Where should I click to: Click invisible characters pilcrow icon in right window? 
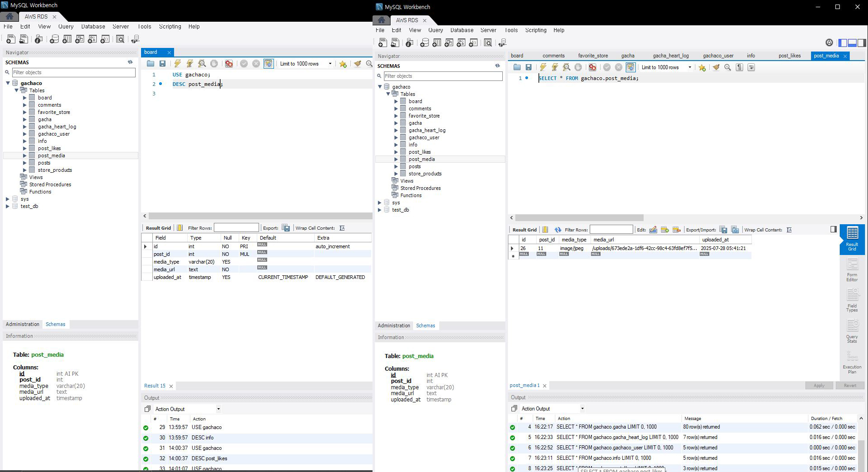click(x=739, y=67)
